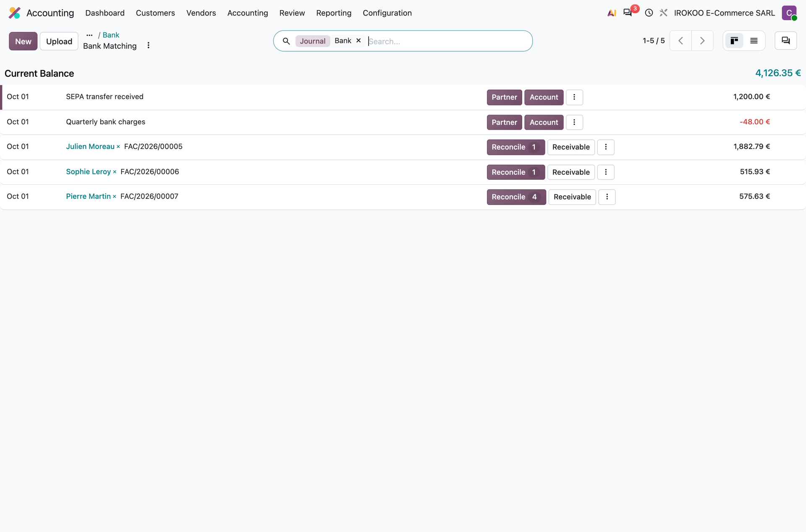Viewport: 806px width, 532px height.
Task: Click Current Balance heading
Action: point(39,73)
